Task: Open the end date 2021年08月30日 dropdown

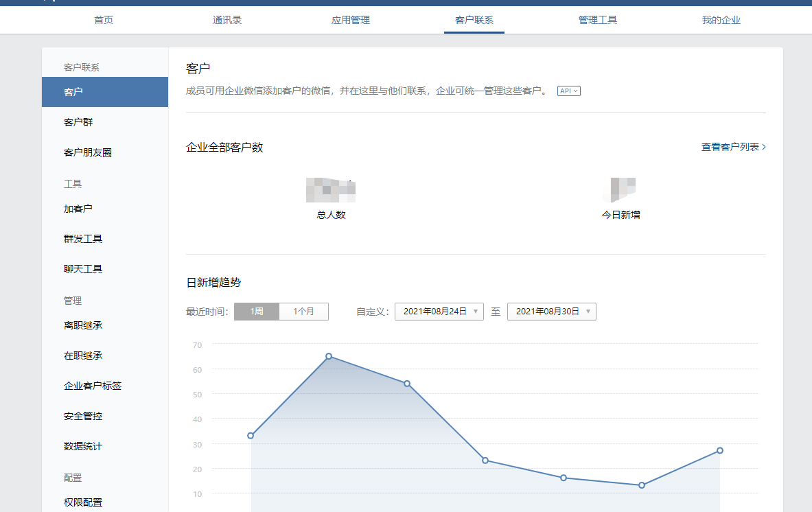Action: pos(551,312)
